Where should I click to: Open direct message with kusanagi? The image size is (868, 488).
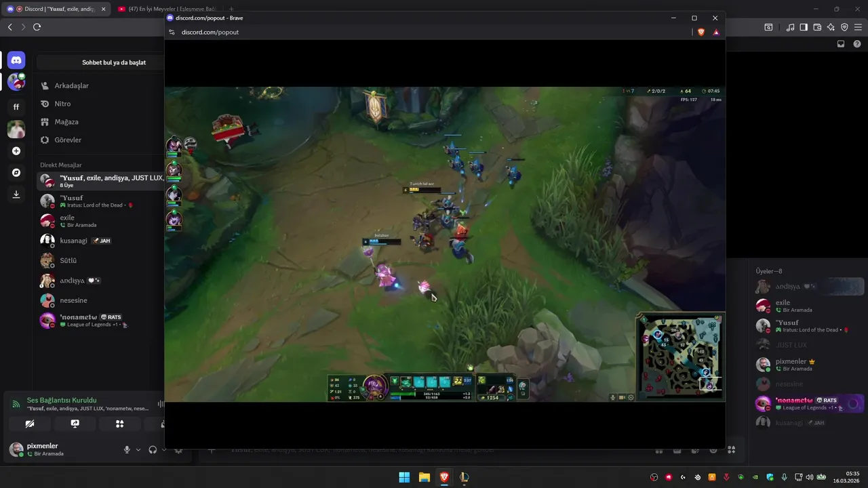[x=100, y=241]
